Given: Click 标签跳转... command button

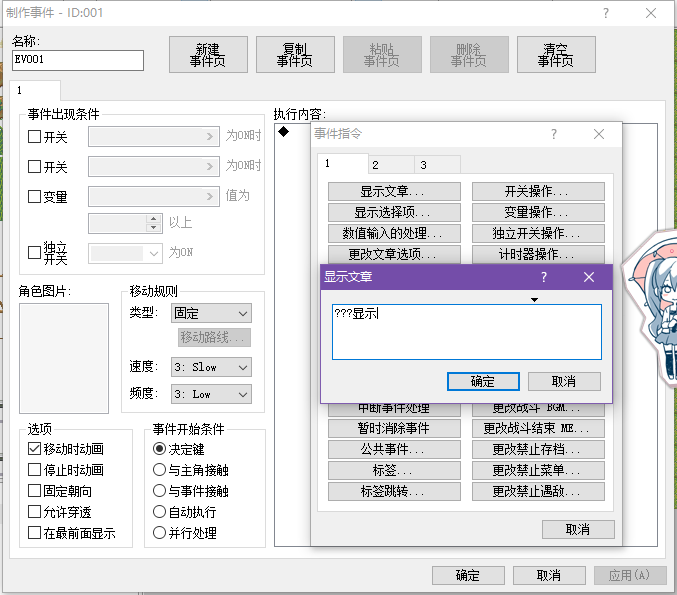Looking at the screenshot, I should click(x=394, y=491).
